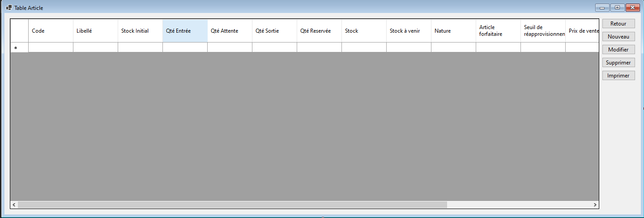Click the Seuil de réapprovisionnement header
644x218 pixels.
(543, 31)
